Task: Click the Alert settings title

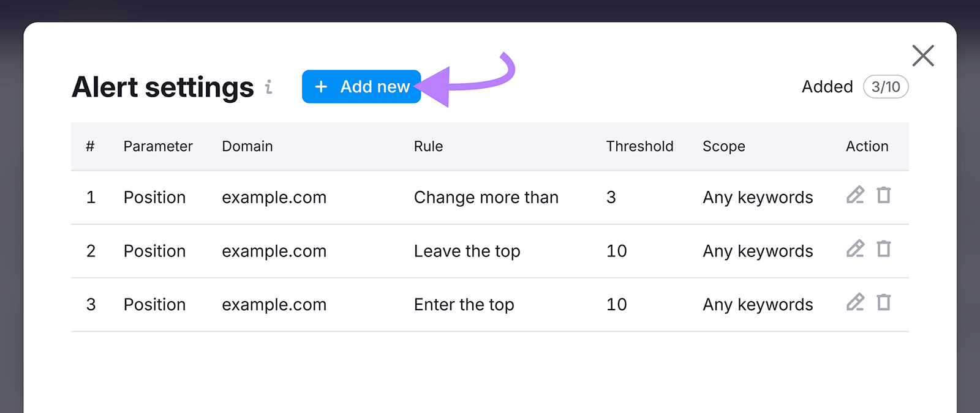Action: point(162,86)
